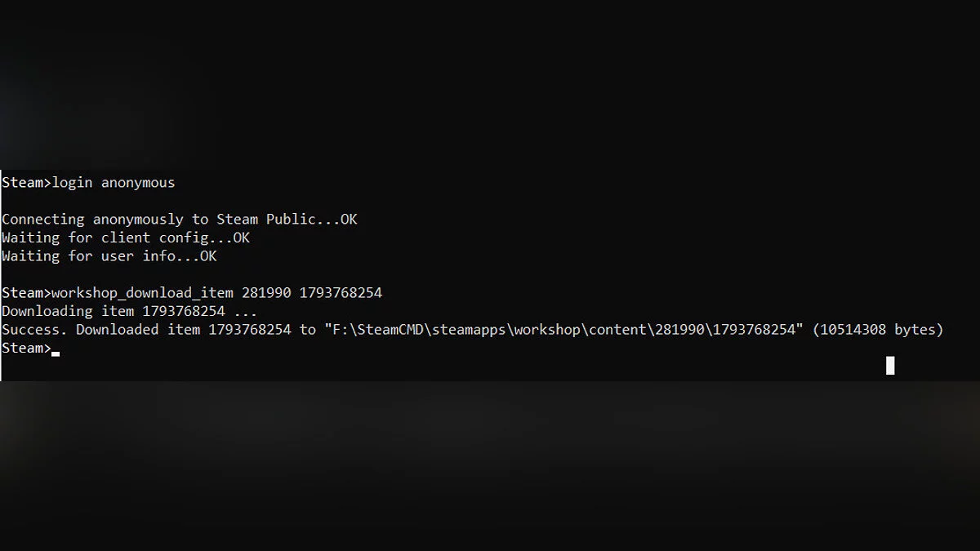
Task: Click item ID 1793768254 in the workshop command
Action: tap(341, 293)
